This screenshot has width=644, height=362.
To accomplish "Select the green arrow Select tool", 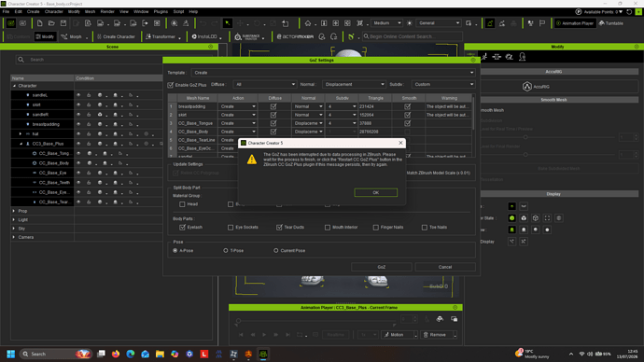I will tap(227, 23).
